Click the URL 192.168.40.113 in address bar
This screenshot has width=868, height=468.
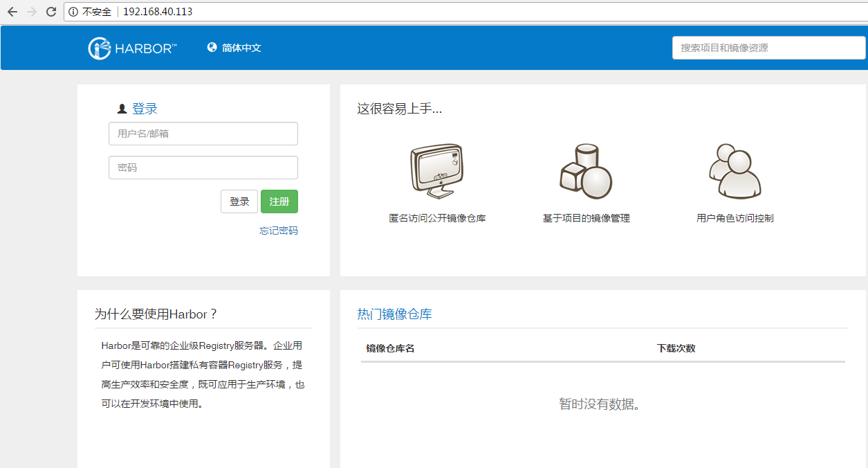tap(158, 12)
